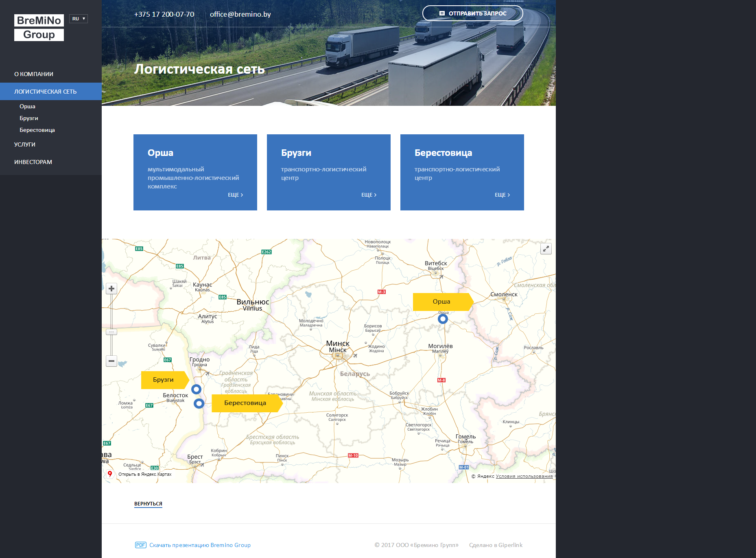This screenshot has width=756, height=558.
Task: Open the RU language dropdown
Action: click(x=79, y=19)
